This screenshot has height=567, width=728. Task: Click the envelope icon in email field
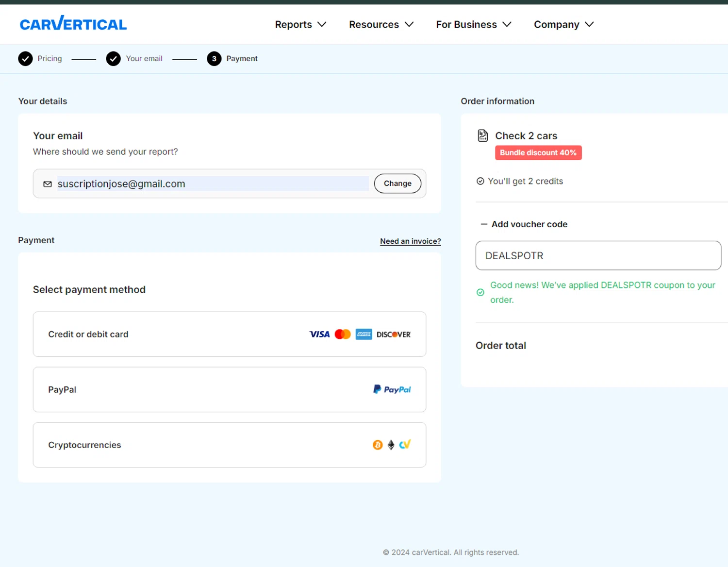click(x=48, y=184)
